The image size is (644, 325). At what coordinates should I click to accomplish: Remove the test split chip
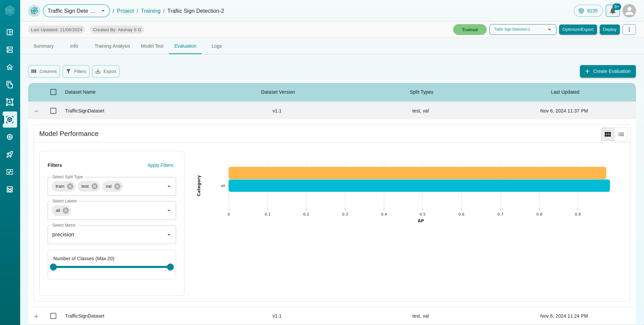[x=95, y=186]
